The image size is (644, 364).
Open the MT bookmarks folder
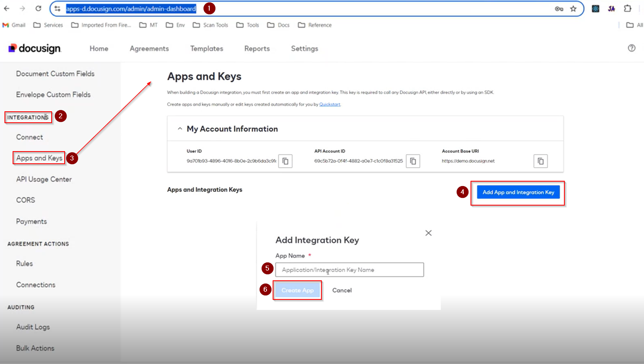148,25
